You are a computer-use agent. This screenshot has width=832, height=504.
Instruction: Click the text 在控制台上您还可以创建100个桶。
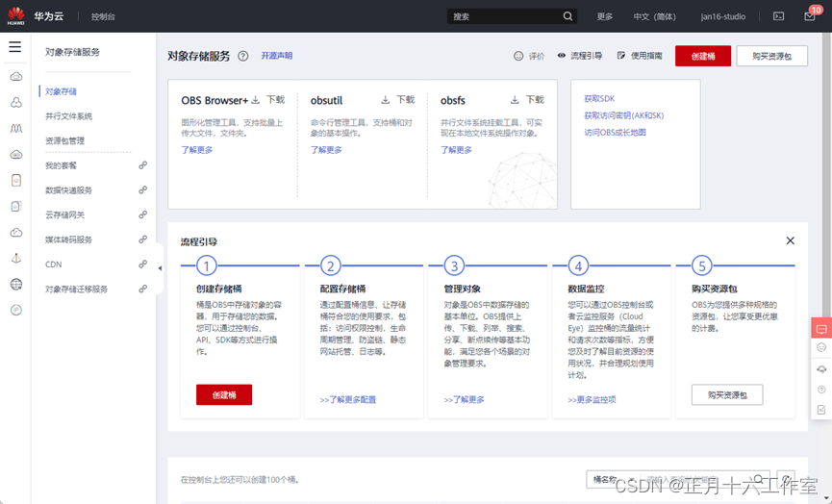point(240,480)
